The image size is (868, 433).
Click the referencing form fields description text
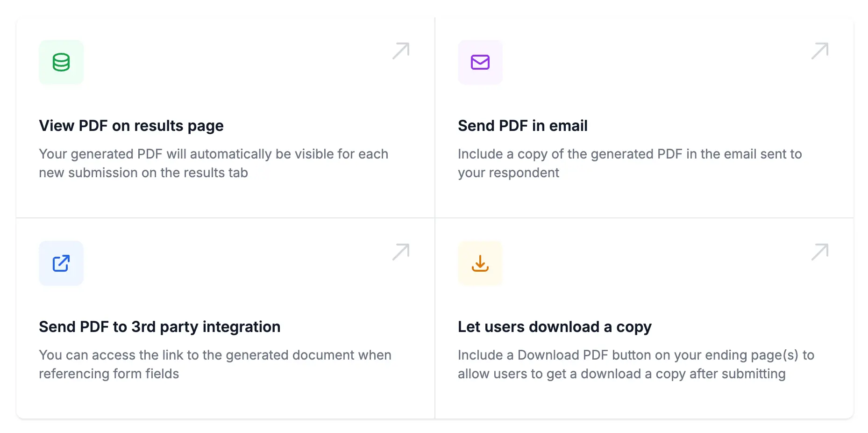[215, 364]
